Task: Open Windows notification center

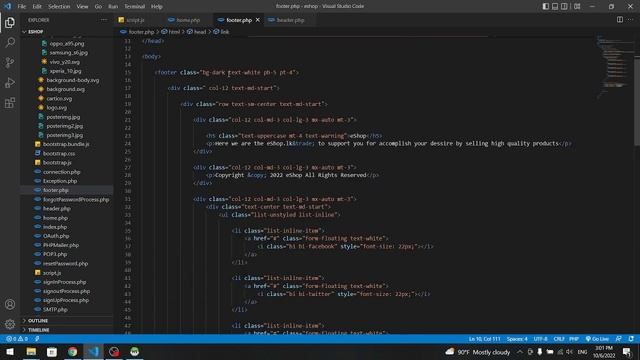Action: pos(627,352)
